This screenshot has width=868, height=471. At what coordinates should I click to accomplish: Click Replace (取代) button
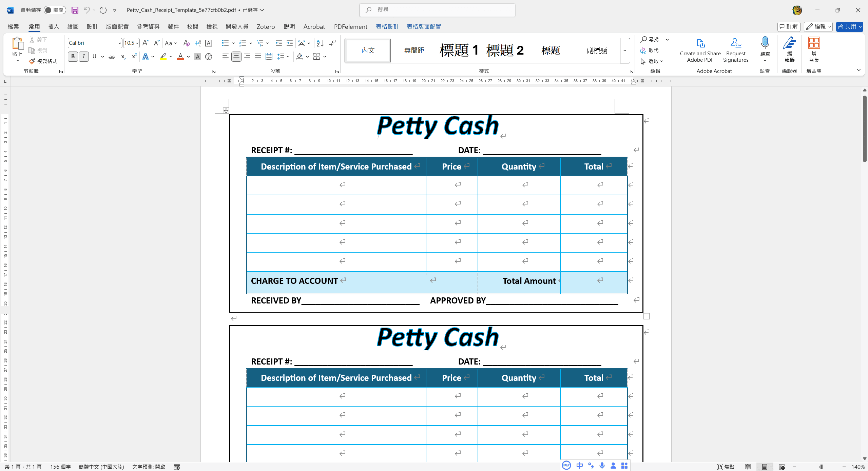650,50
